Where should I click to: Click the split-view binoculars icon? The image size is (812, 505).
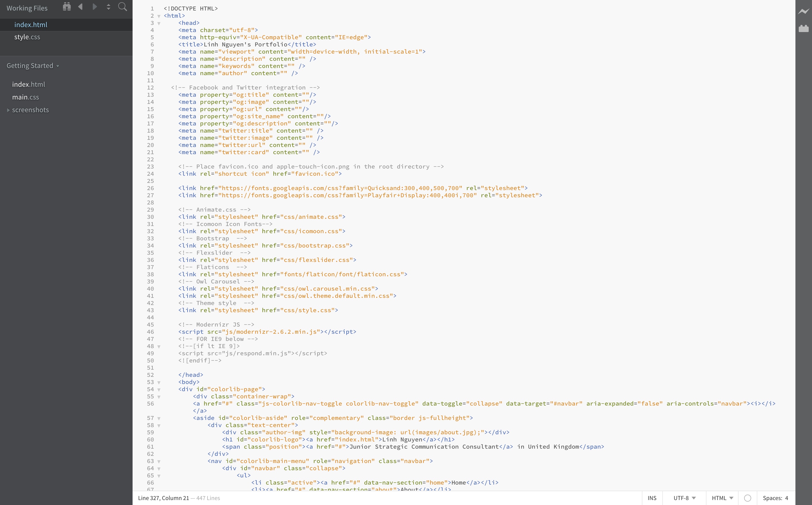tap(67, 6)
